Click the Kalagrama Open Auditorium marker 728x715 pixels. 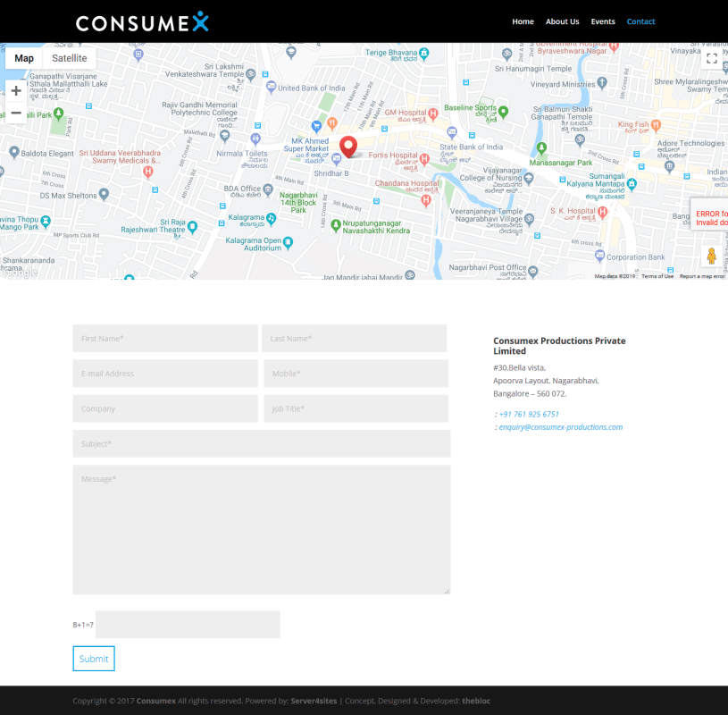coord(288,242)
